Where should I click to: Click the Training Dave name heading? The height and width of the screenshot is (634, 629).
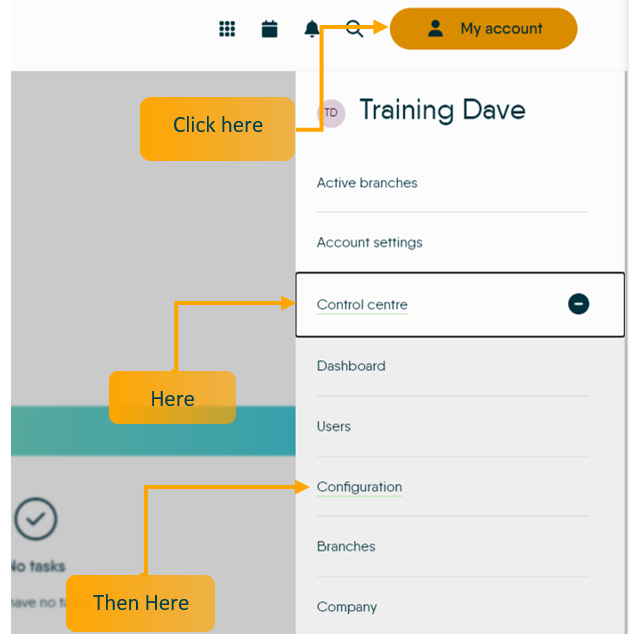point(442,110)
